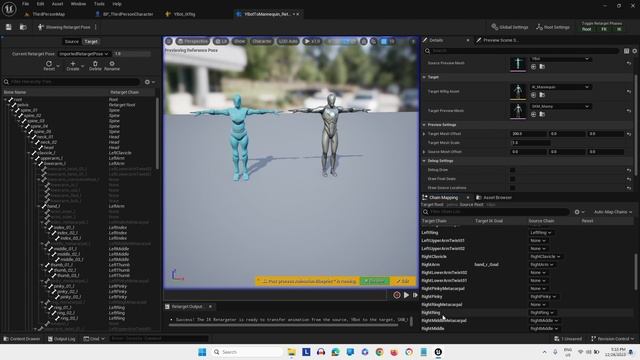Open the Tools menu
This screenshot has width=640, height=360.
point(99,4)
